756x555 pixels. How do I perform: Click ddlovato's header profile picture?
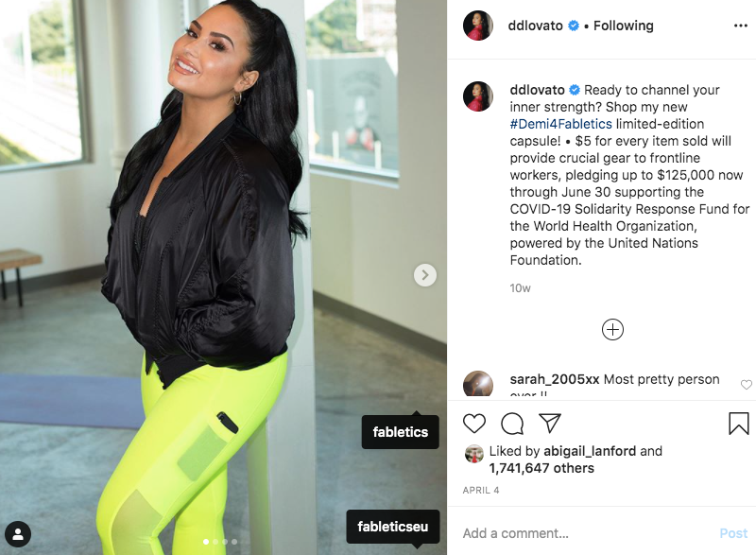pos(478,26)
